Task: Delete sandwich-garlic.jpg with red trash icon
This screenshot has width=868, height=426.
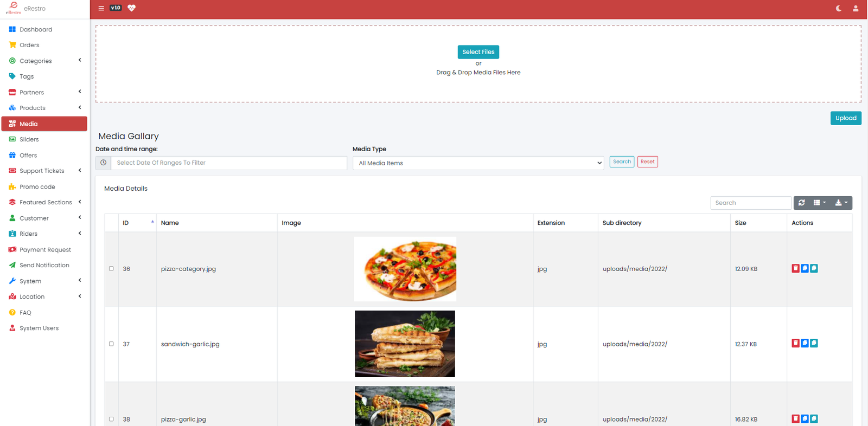Action: (795, 343)
